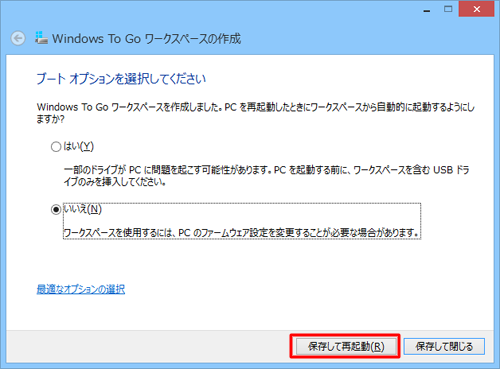Screen dimensions: 500x369
Task: Click the 保存して閉じる button
Action: pyautogui.click(x=444, y=347)
